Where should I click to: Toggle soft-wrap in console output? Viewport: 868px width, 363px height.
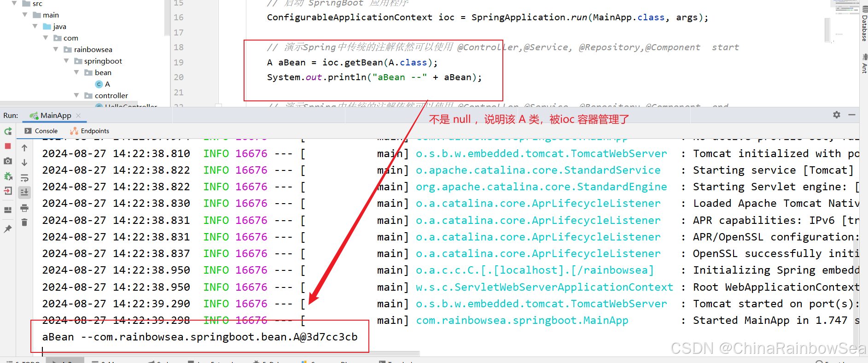[x=24, y=178]
